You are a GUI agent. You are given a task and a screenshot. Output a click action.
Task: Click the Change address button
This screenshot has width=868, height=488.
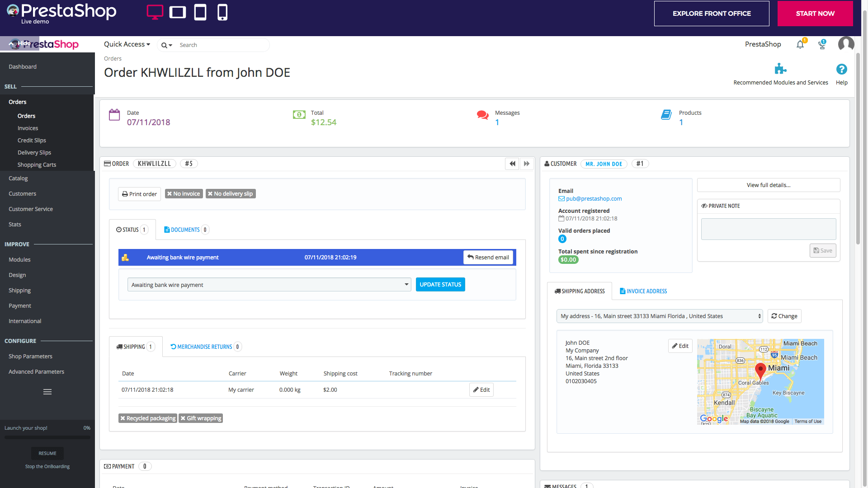point(784,316)
